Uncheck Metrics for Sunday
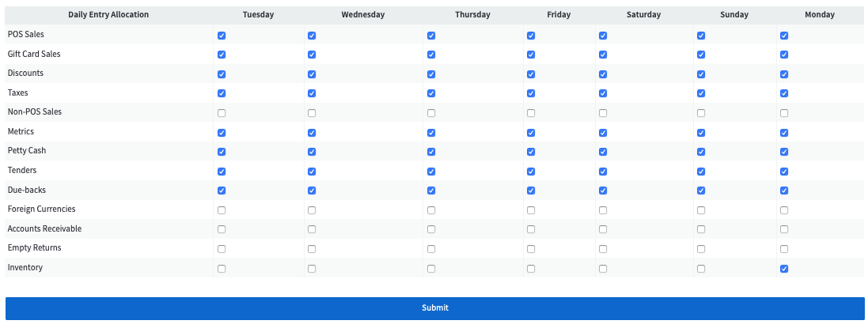 pos(701,133)
